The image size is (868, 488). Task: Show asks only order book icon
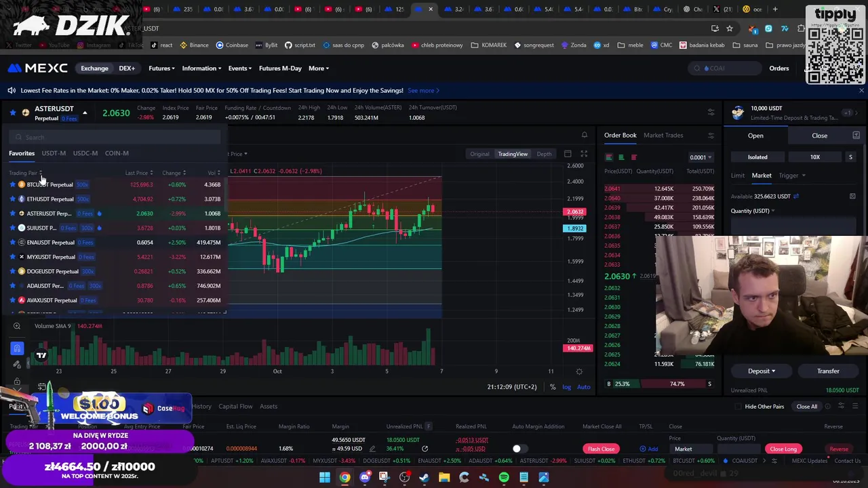coord(634,157)
